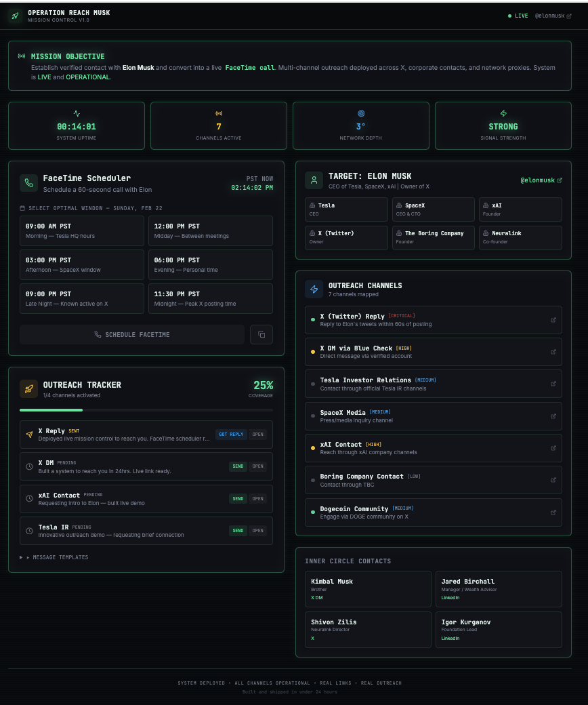Image resolution: width=588 pixels, height=705 pixels.
Task: Click the rocket logo in the header
Action: (16, 16)
